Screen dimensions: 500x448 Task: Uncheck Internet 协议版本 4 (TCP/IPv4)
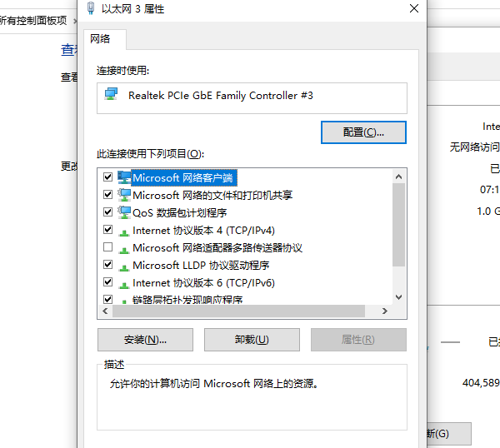(x=108, y=230)
